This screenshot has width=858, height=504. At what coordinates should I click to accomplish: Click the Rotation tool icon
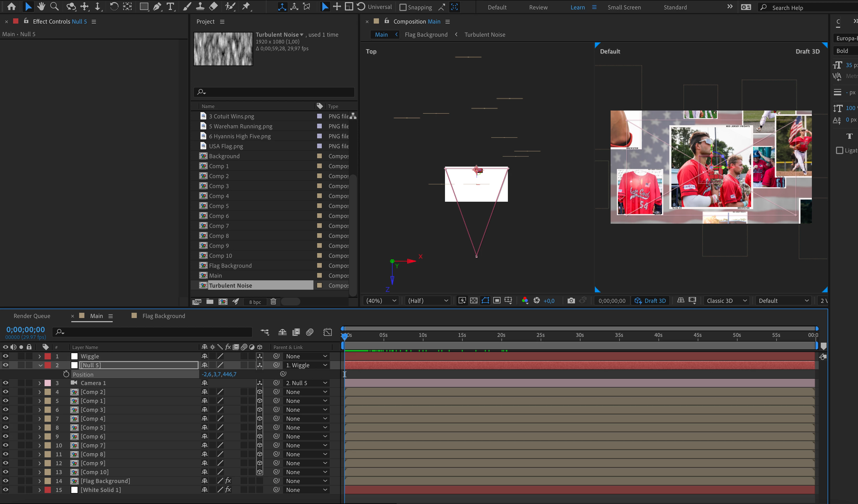tap(114, 7)
